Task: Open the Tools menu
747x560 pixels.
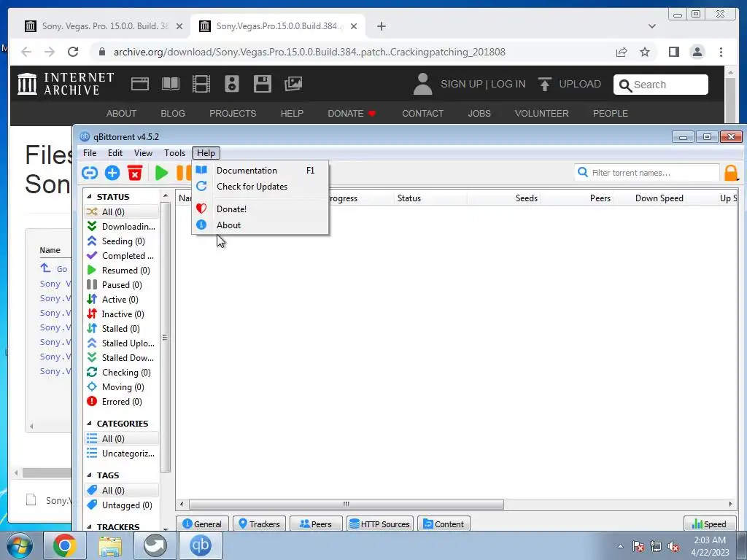Action: coord(174,153)
